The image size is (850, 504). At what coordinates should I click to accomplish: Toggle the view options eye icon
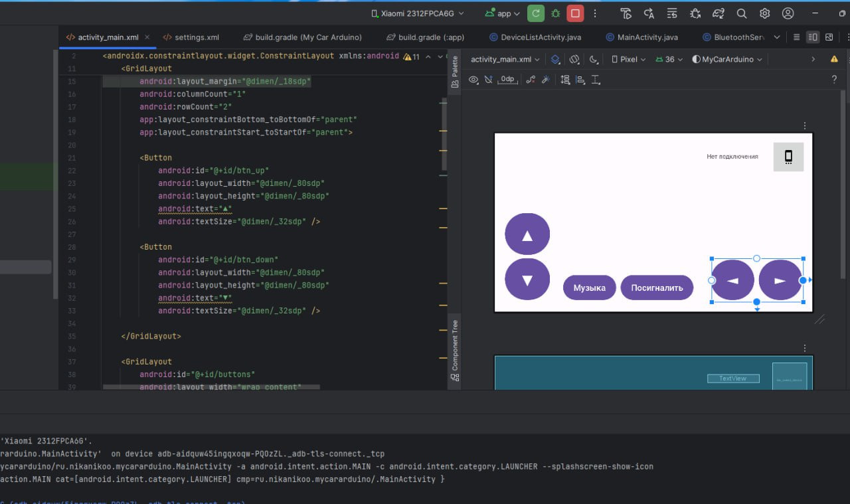(x=473, y=80)
